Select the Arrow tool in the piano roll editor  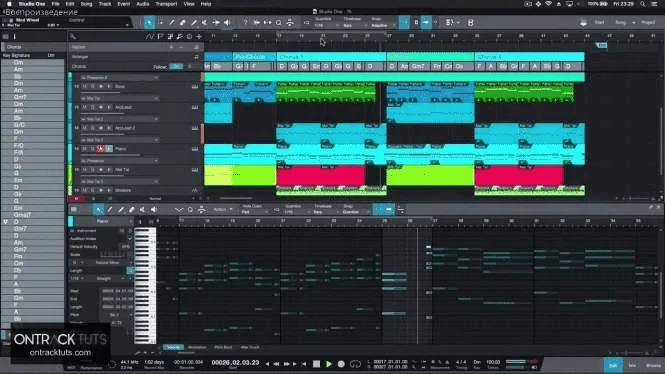tap(98, 209)
